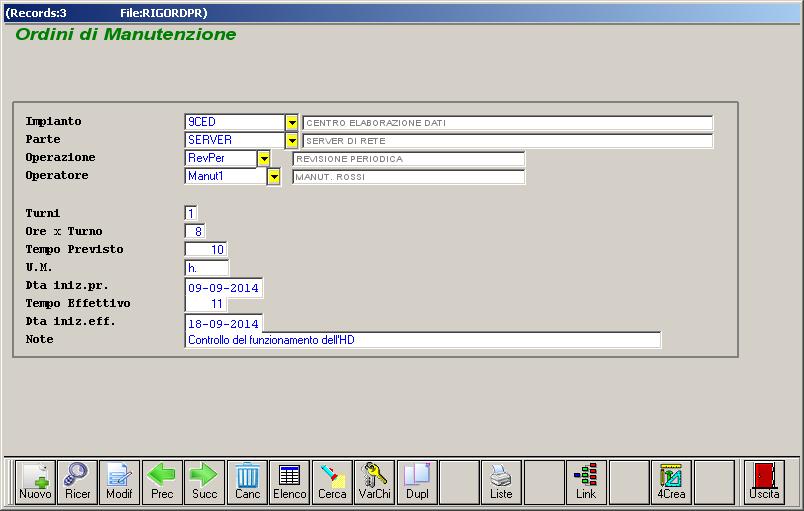Click the Link tree icon

coord(586,482)
